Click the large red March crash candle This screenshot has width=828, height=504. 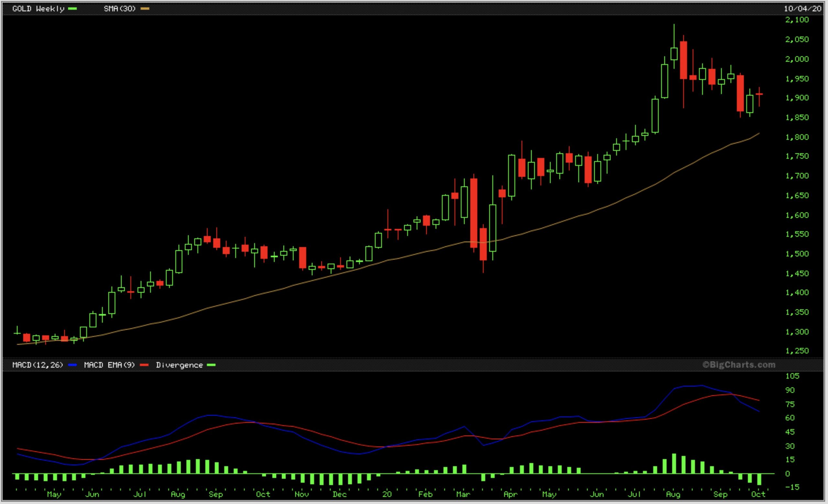(474, 213)
